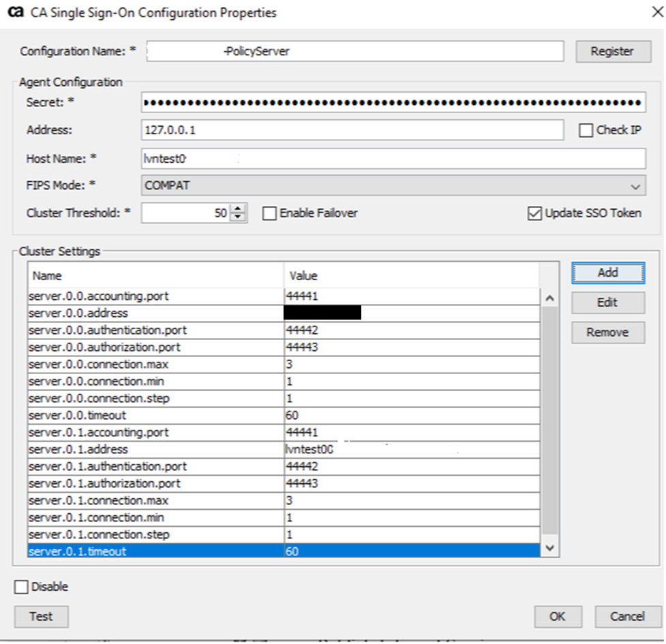Decrease Cluster Threshold with down arrow
The width and height of the screenshot is (666, 644).
click(x=238, y=217)
